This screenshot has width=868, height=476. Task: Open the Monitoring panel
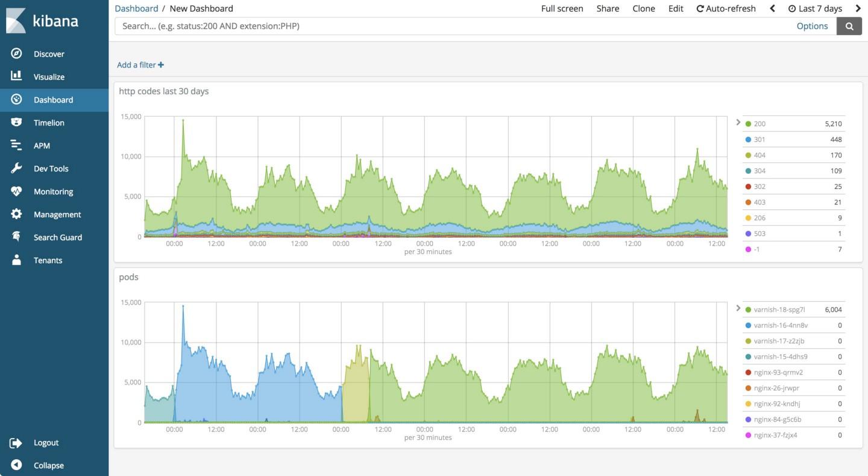click(54, 191)
